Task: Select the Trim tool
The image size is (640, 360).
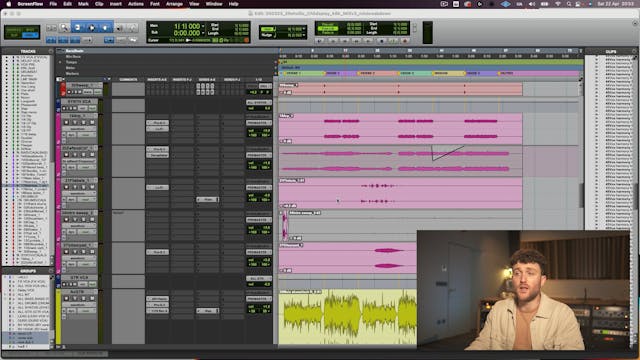Action: (x=78, y=28)
